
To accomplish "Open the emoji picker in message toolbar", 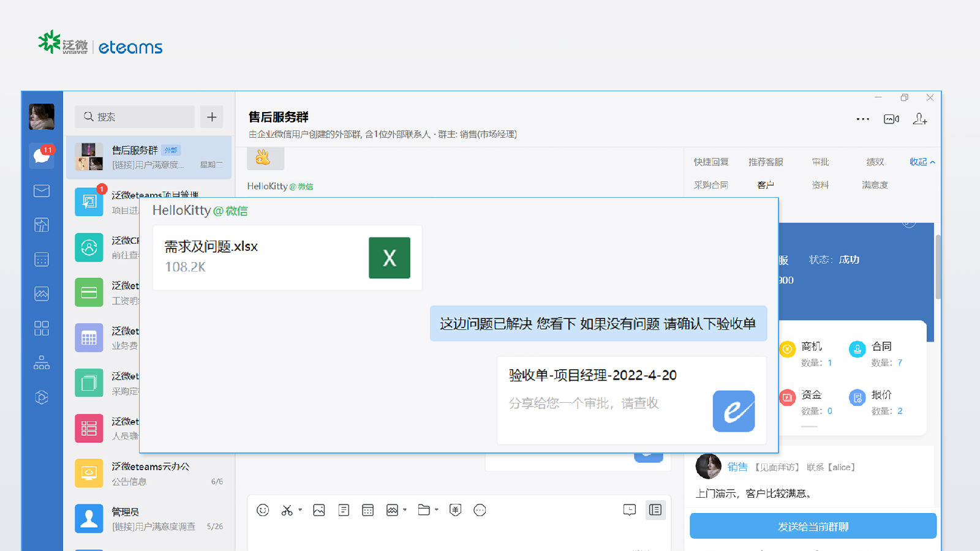I will tap(263, 510).
